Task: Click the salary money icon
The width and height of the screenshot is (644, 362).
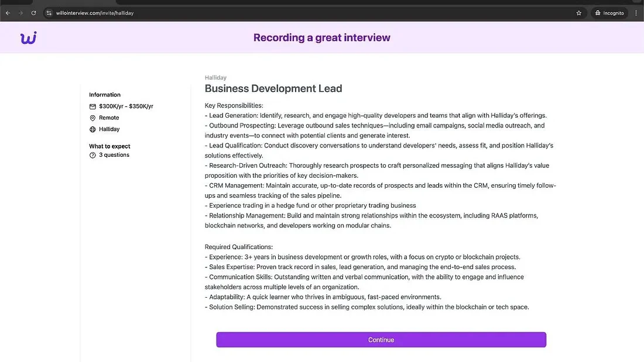Action: click(x=93, y=106)
